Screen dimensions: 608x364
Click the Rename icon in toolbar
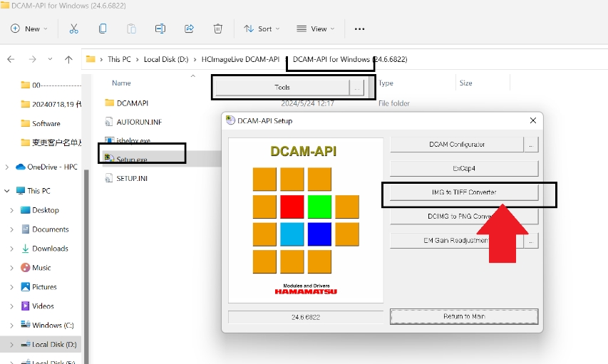coord(160,28)
